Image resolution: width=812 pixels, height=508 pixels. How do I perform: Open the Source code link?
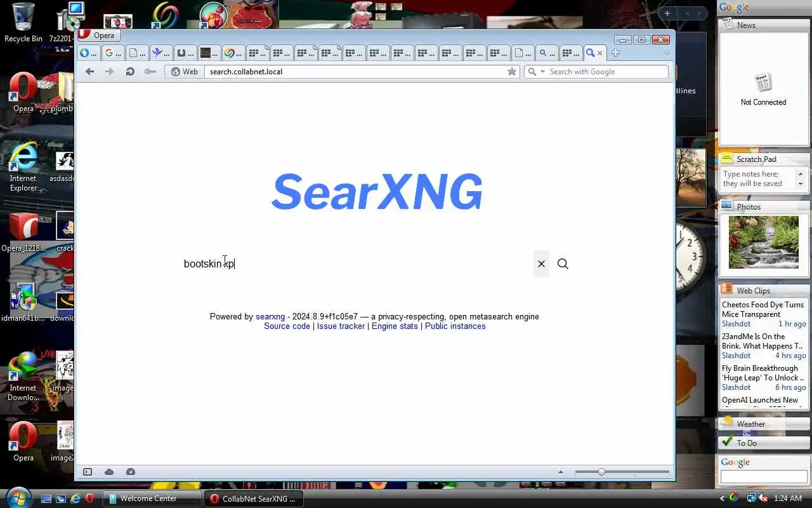point(287,326)
